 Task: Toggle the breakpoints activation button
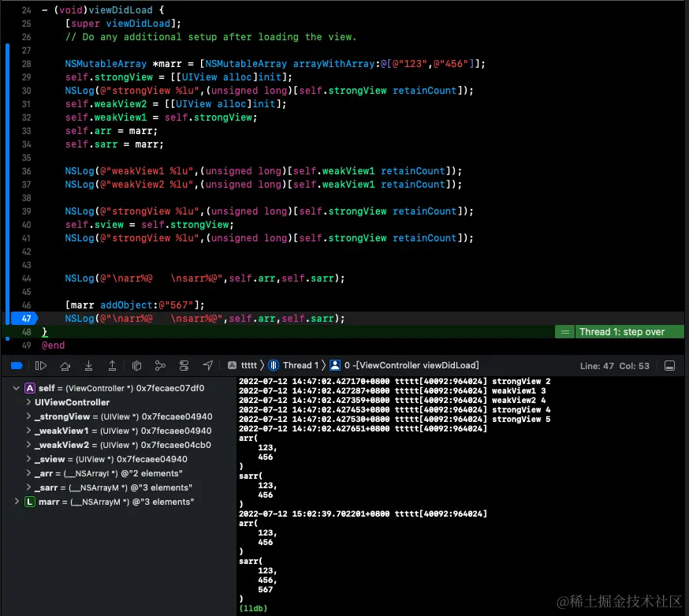17,365
